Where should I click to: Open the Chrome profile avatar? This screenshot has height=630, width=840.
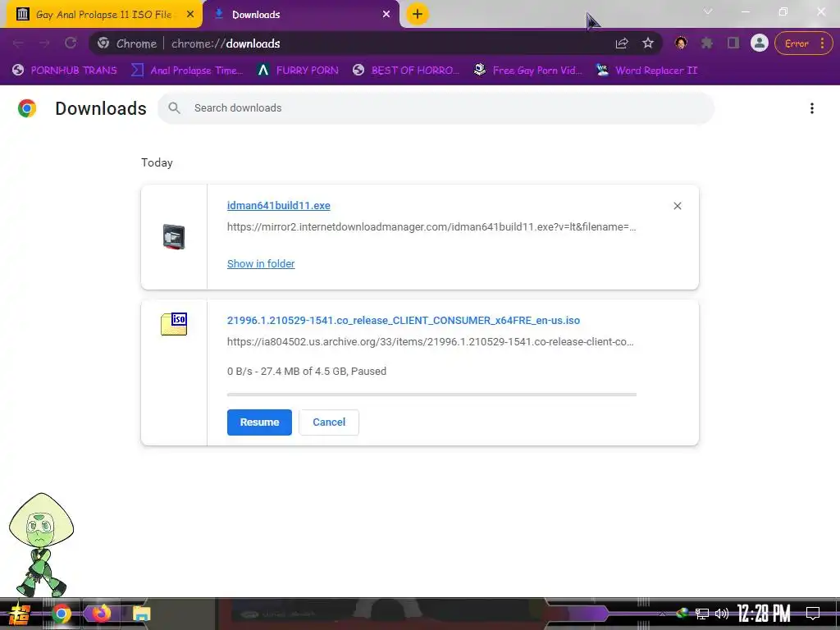(759, 43)
